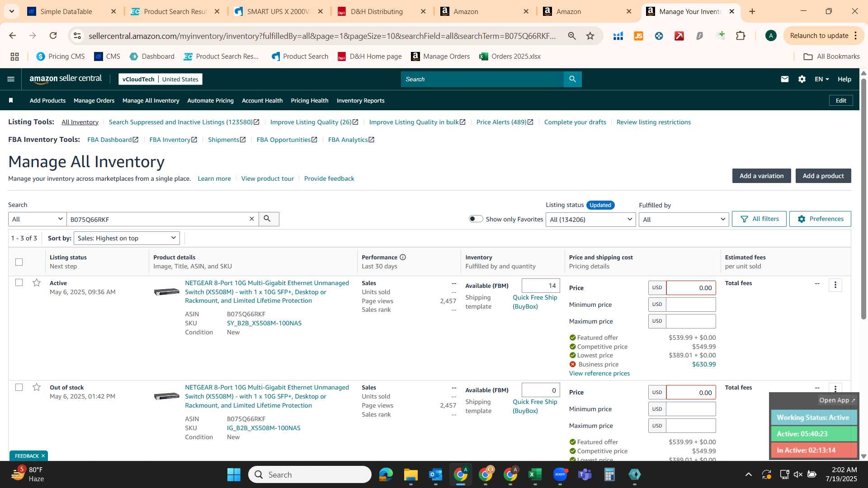The height and width of the screenshot is (488, 868).
Task: Open Manage Orders in nav bar
Action: 94,100
